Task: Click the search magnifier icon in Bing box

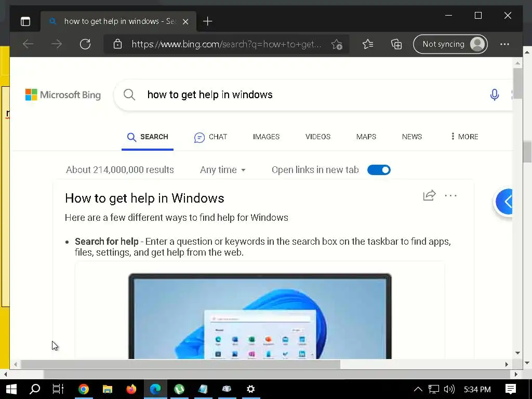Action: [x=129, y=95]
